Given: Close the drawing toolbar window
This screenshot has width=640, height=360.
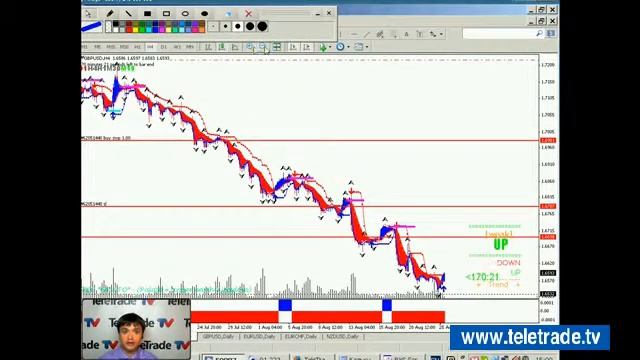Looking at the screenshot, I should (329, 13).
